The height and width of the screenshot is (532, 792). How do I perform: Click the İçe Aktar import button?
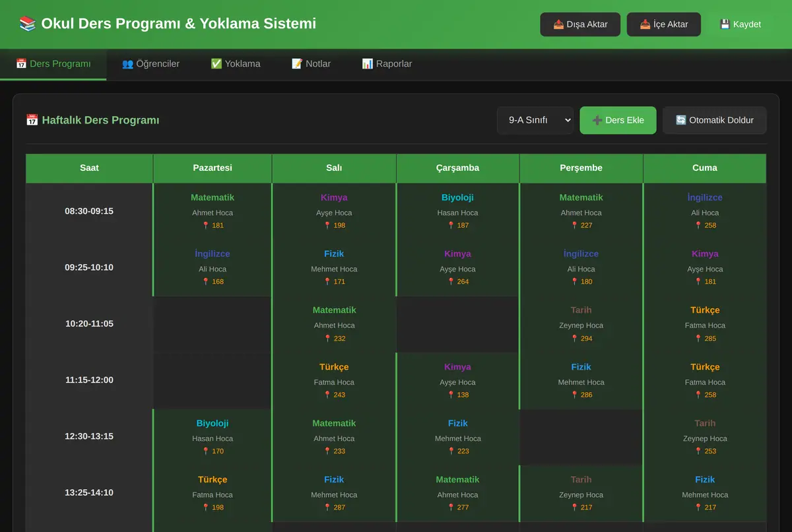tap(664, 24)
